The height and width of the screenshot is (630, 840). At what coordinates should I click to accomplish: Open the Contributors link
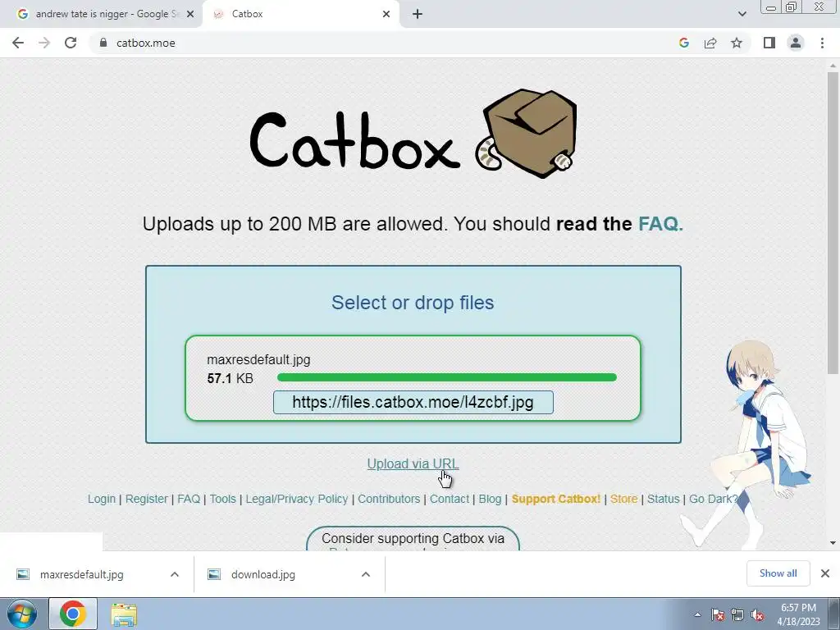tap(389, 499)
